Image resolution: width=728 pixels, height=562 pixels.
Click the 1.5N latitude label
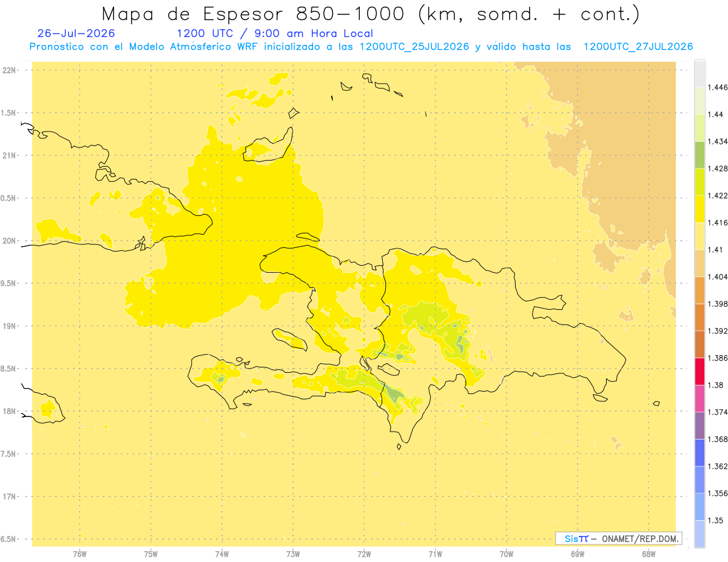[x=8, y=113]
